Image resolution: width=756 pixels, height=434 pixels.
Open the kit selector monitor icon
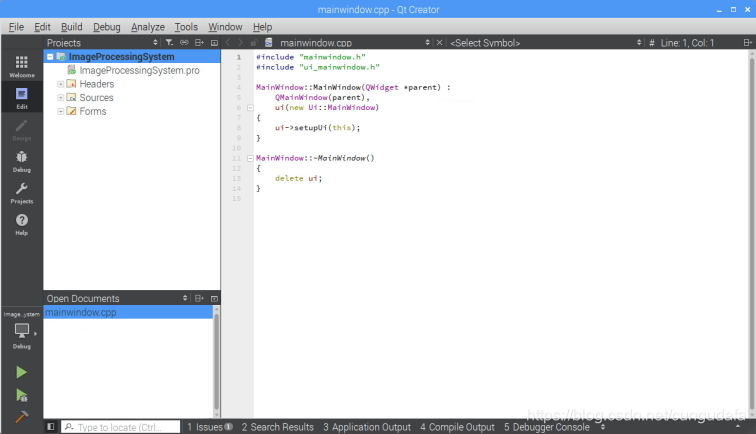(22, 332)
